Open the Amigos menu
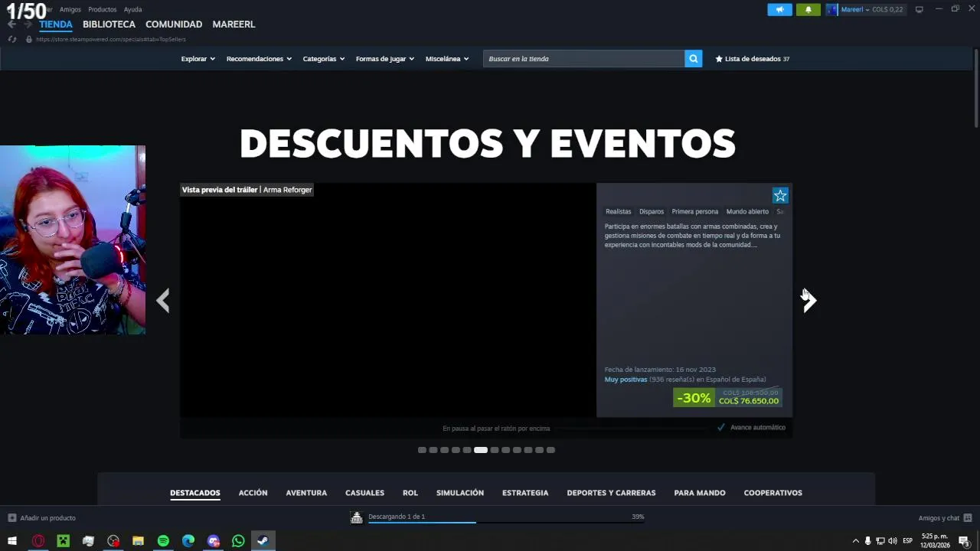 tap(70, 10)
